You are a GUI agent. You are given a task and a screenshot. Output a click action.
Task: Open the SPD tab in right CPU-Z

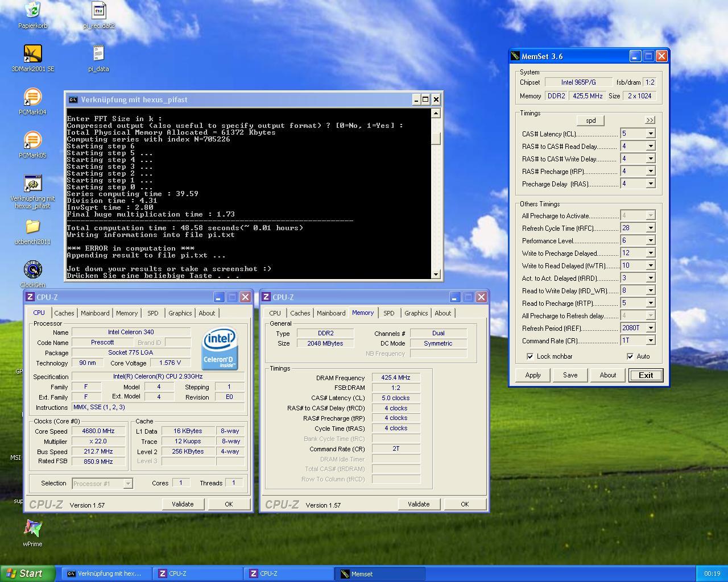tap(389, 313)
